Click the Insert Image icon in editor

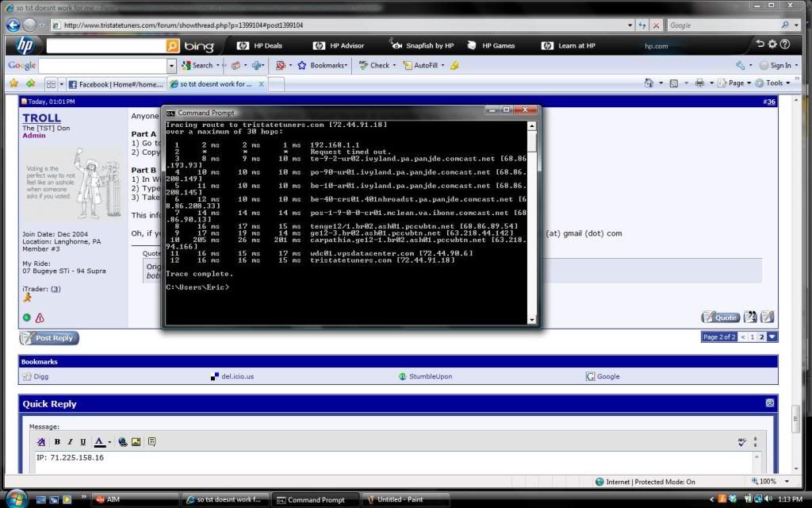(136, 442)
